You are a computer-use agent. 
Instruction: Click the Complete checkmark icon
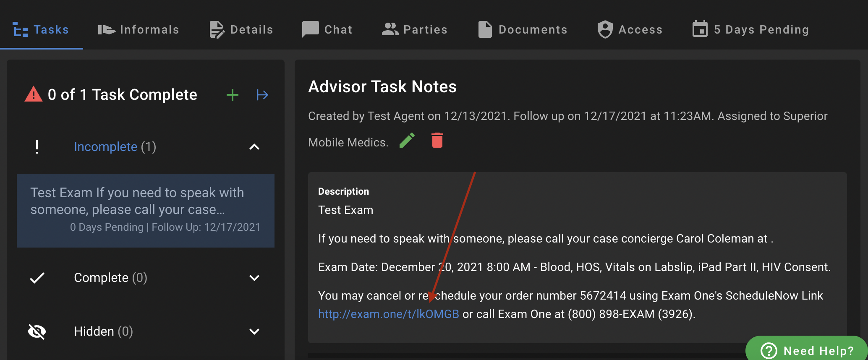coord(37,278)
